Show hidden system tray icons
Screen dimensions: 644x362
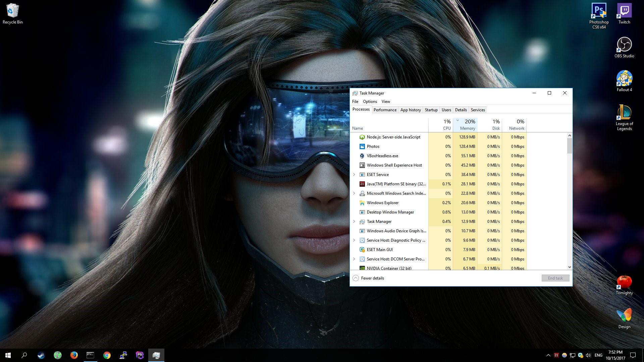[x=548, y=355]
